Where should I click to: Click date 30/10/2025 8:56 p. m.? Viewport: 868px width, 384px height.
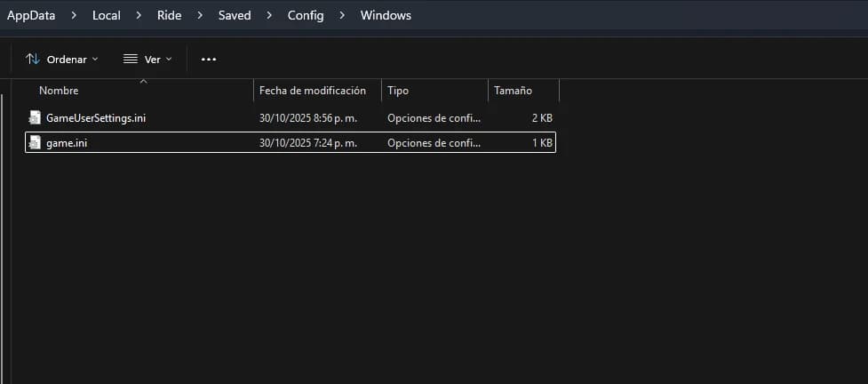point(308,118)
